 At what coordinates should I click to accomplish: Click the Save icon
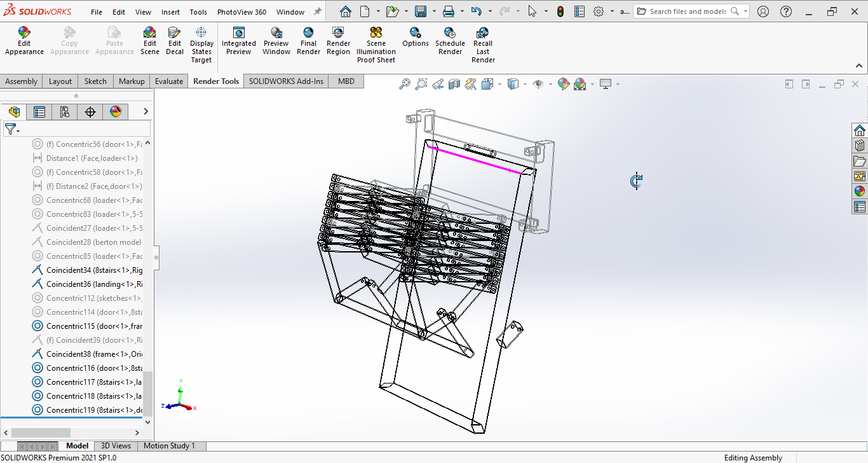pyautogui.click(x=420, y=11)
